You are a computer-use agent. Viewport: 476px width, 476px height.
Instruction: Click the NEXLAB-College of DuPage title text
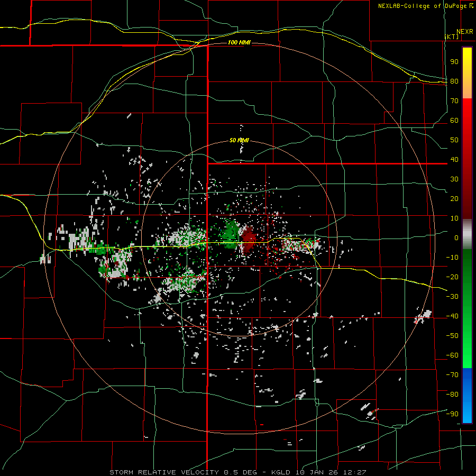pos(422,6)
